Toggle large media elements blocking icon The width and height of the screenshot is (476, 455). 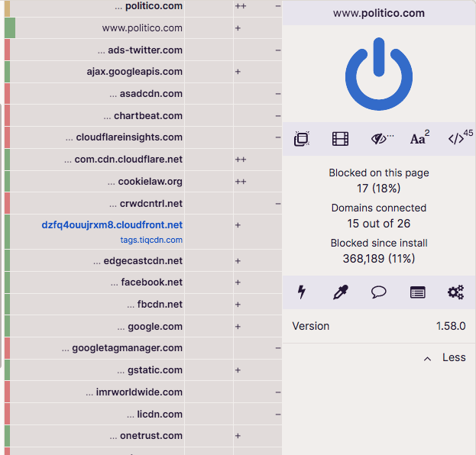tap(340, 139)
